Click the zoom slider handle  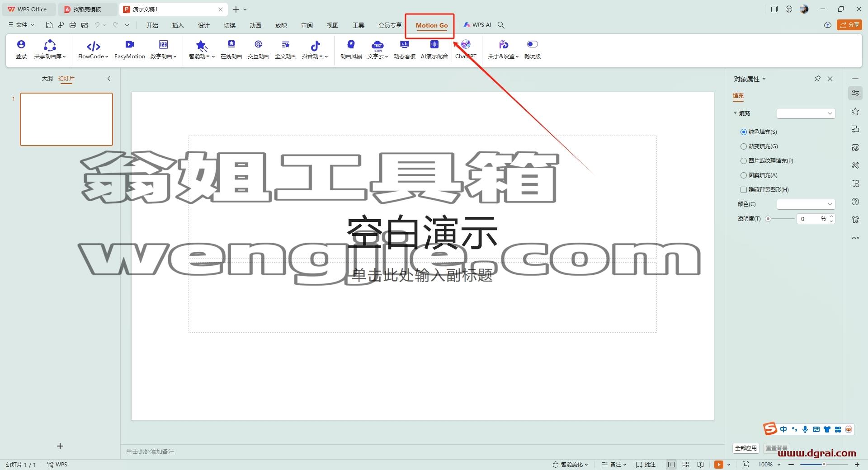point(824,465)
